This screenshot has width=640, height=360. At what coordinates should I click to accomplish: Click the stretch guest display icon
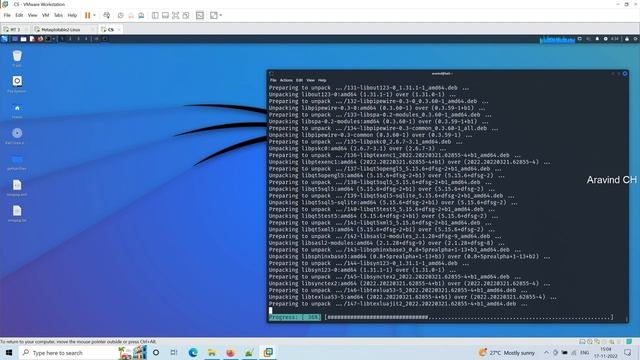click(x=213, y=16)
